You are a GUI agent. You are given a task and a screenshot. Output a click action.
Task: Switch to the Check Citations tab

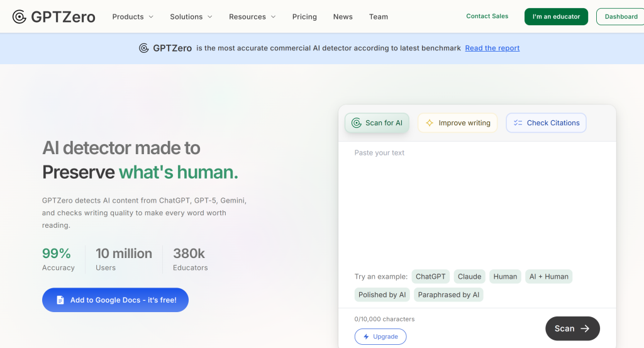point(546,123)
